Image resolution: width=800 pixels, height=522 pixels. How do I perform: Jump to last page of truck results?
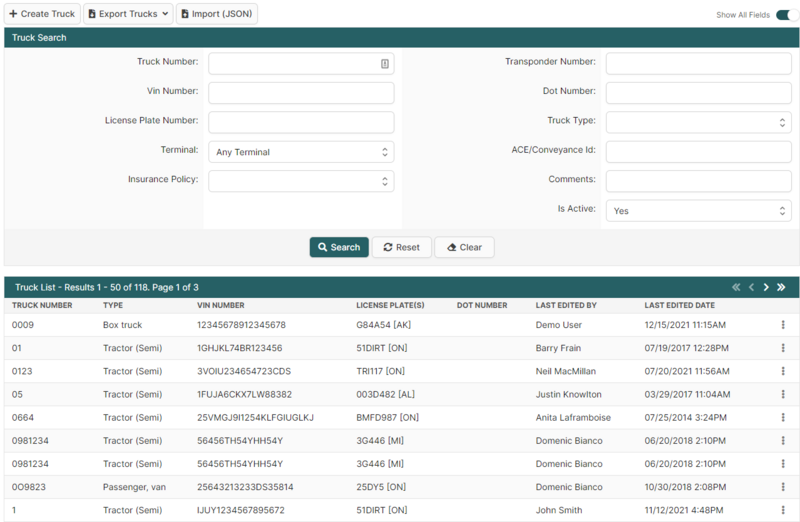tap(781, 287)
